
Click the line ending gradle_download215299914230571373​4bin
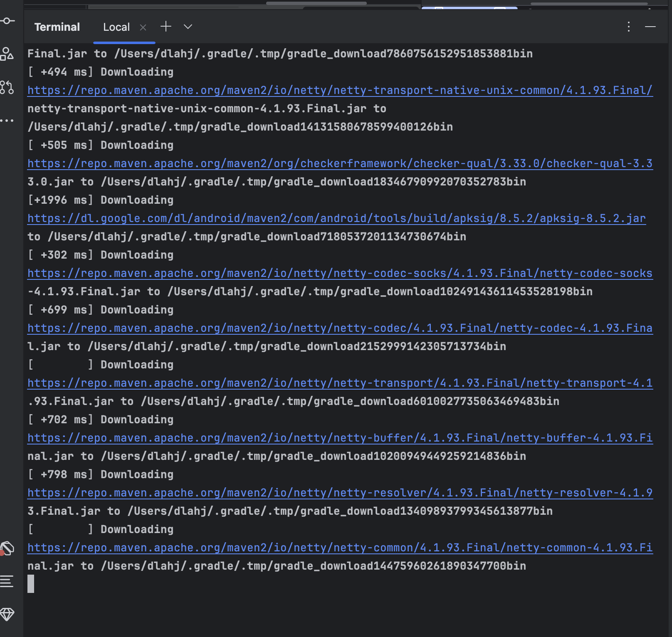tap(267, 347)
